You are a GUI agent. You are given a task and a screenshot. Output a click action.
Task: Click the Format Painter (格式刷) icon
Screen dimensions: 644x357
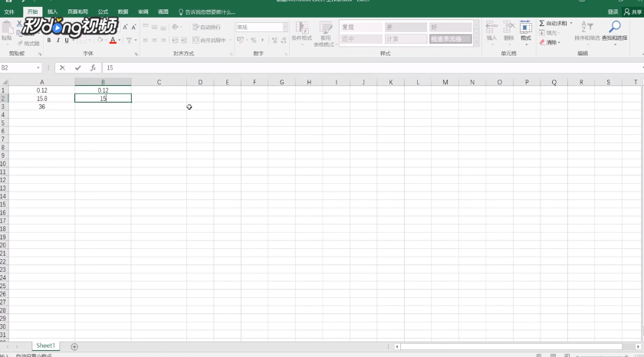click(x=28, y=43)
